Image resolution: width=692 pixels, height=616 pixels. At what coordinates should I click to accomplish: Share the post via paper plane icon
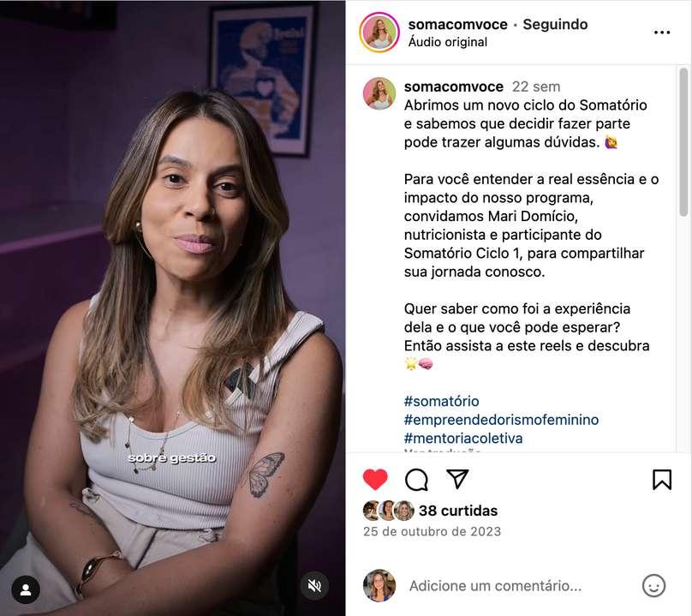pyautogui.click(x=457, y=479)
